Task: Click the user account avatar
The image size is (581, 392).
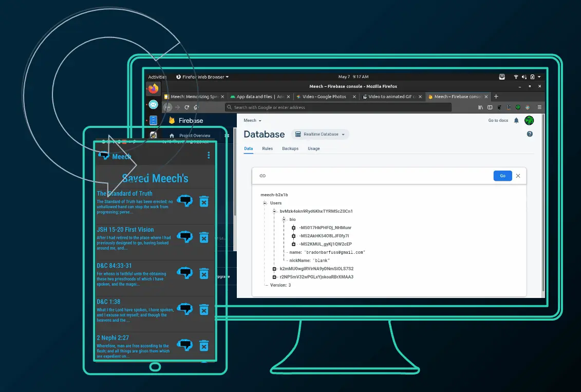Action: pos(529,120)
